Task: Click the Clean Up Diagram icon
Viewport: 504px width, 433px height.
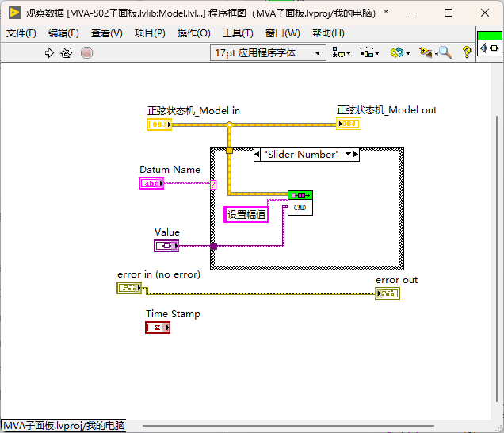Action: [x=426, y=52]
